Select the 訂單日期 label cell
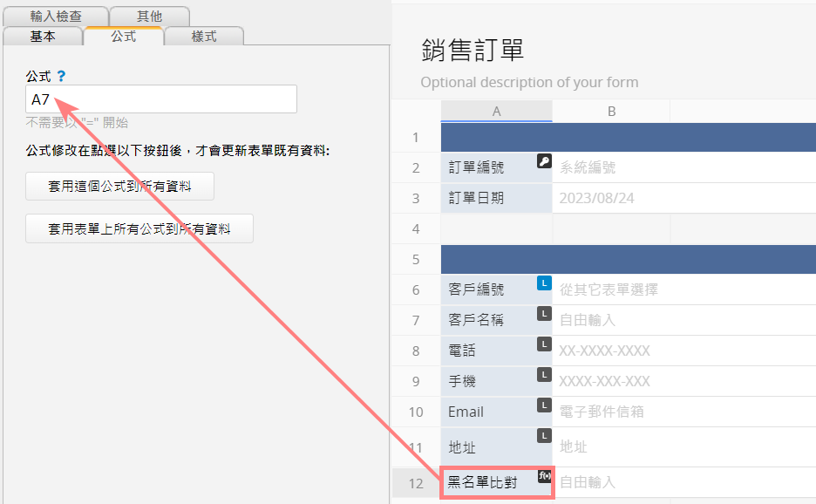 (x=496, y=198)
